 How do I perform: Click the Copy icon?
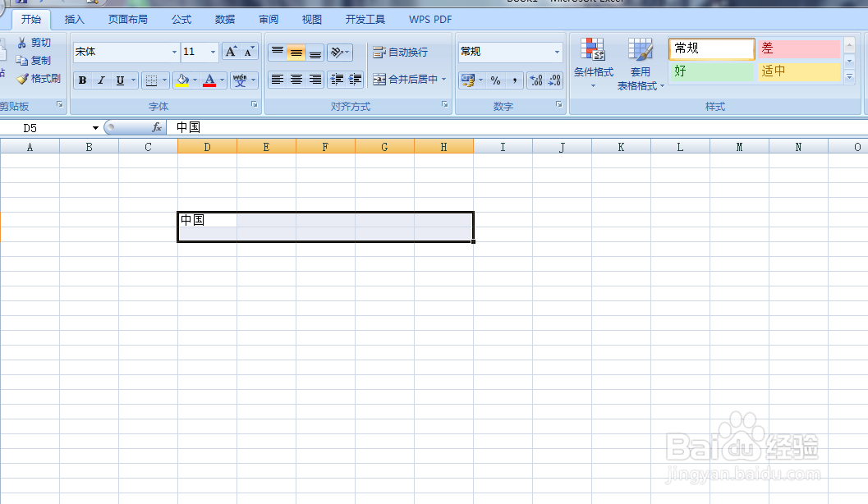22,60
